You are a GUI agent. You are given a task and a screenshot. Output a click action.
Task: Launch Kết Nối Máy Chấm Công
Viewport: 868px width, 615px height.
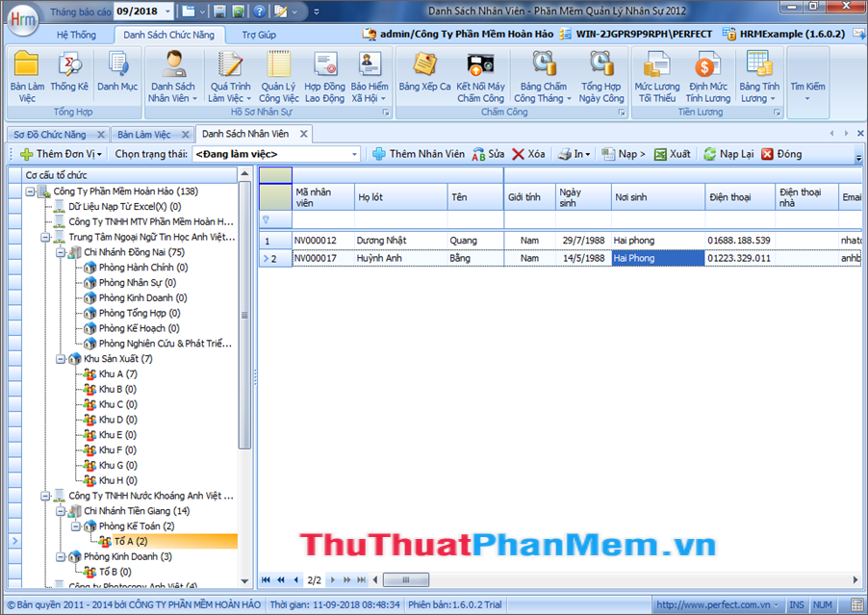click(481, 82)
